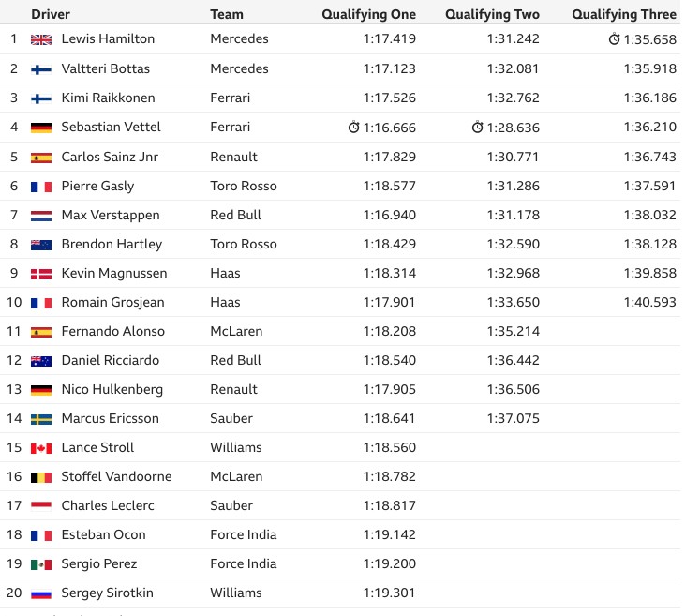The width and height of the screenshot is (685, 616).
Task: Click Valtteri Bottas Qualifying Two time 1:32.081
Action: pyautogui.click(x=513, y=68)
